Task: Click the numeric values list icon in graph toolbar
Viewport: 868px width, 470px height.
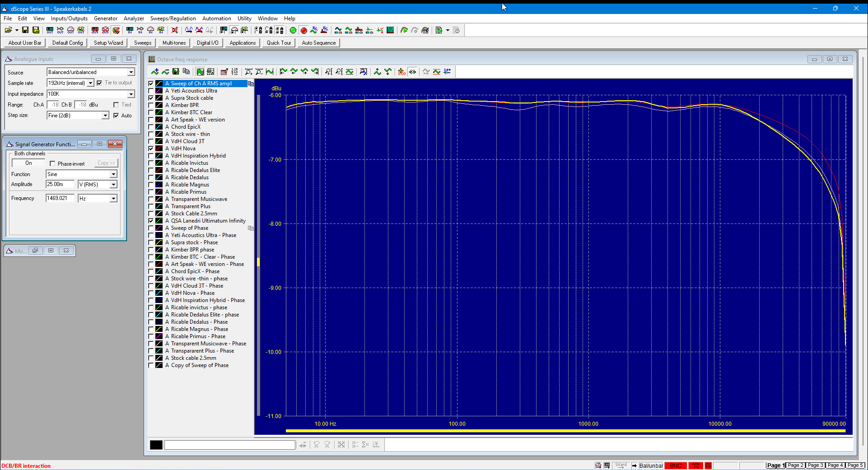Action: [x=234, y=72]
